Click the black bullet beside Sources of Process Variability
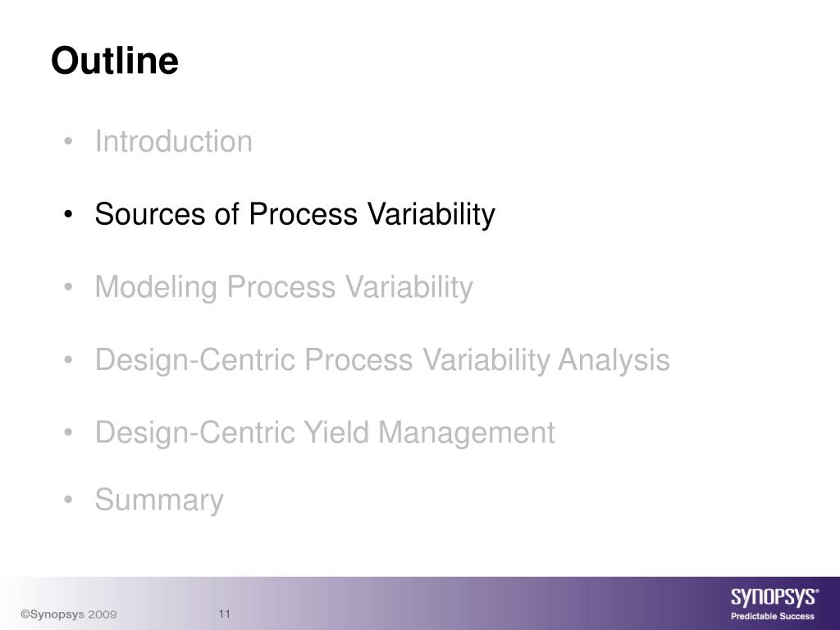The image size is (840, 630). 67,215
